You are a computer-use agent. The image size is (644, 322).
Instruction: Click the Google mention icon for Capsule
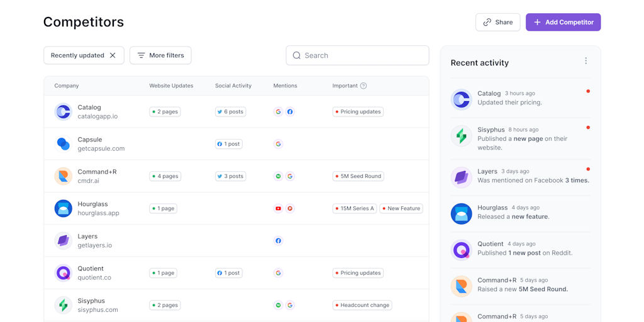[x=278, y=144]
